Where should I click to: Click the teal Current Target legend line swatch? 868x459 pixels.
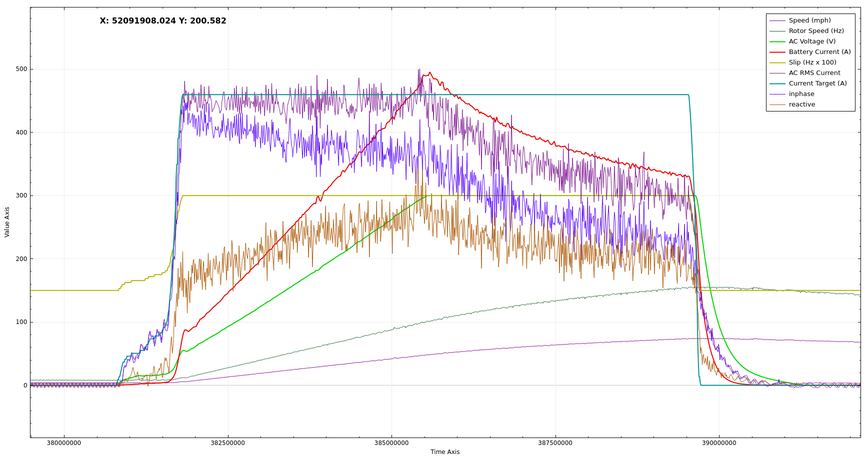(x=777, y=83)
